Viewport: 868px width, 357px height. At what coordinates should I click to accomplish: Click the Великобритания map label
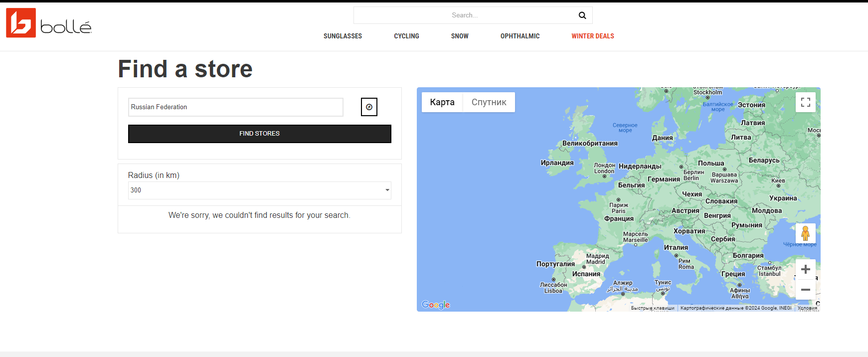point(590,143)
